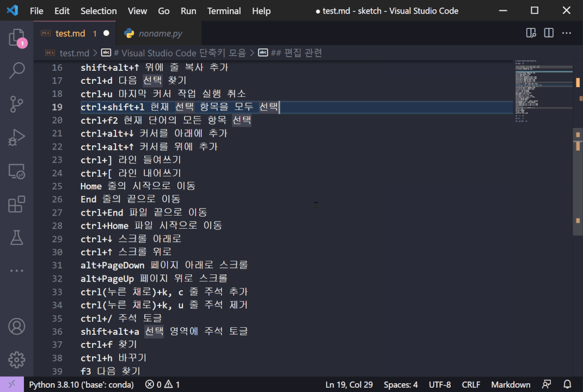Open the Explorer view in the activity bar

click(x=16, y=35)
